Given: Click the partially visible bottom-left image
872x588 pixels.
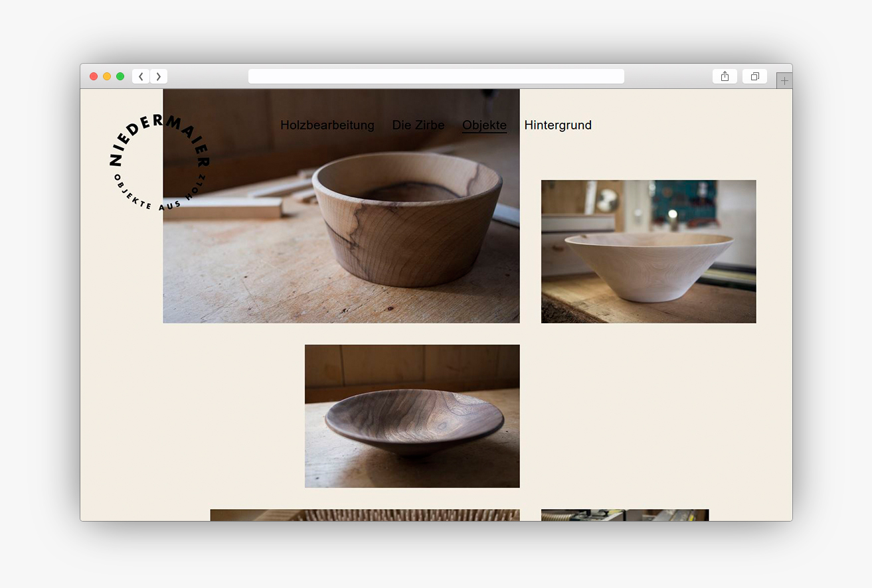Looking at the screenshot, I should (x=365, y=515).
